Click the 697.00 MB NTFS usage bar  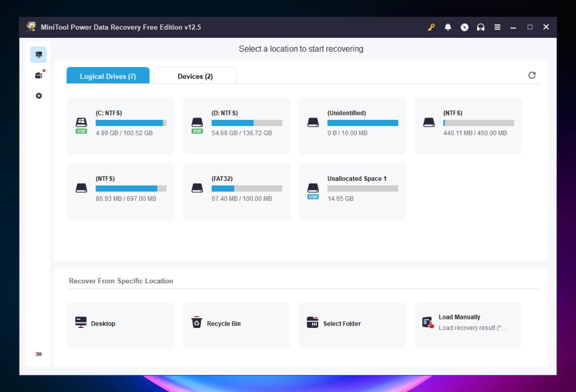coord(131,188)
